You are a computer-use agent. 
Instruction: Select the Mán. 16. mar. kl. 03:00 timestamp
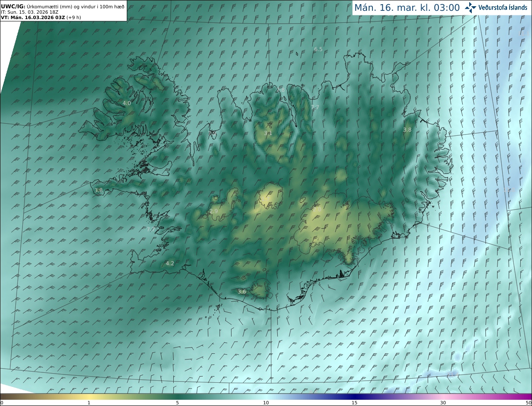point(407,7)
